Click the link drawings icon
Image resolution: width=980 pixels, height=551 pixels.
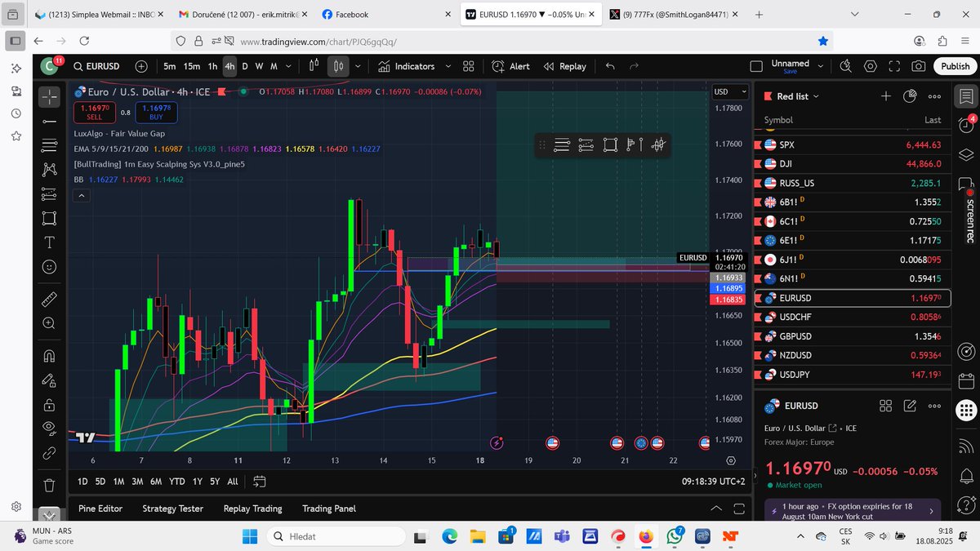[49, 453]
